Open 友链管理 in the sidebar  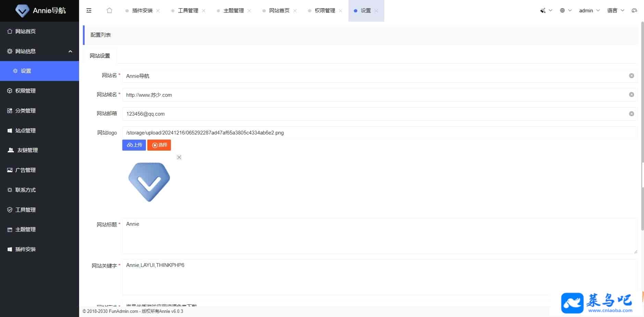click(27, 150)
